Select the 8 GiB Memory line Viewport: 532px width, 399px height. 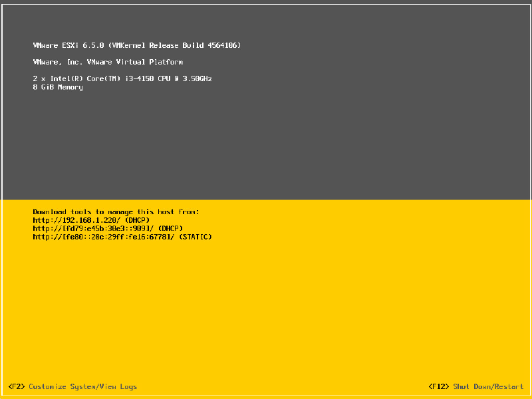pos(58,87)
